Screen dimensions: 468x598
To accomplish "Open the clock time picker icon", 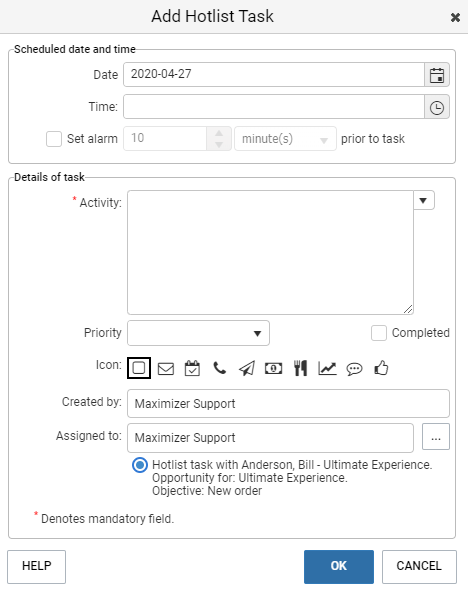I will click(x=437, y=107).
